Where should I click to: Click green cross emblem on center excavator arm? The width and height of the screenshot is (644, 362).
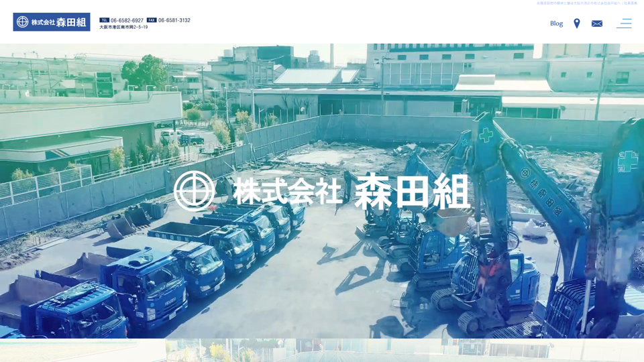pyautogui.click(x=486, y=135)
